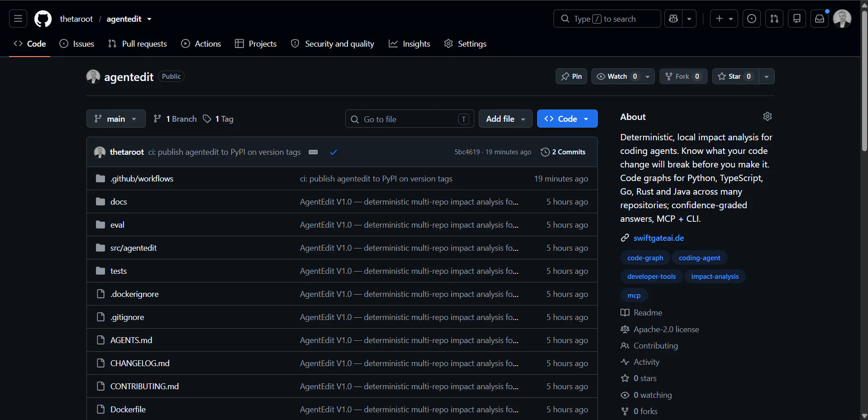Open commit hash 5bc4619
This screenshot has width=868, height=420.
click(467, 152)
